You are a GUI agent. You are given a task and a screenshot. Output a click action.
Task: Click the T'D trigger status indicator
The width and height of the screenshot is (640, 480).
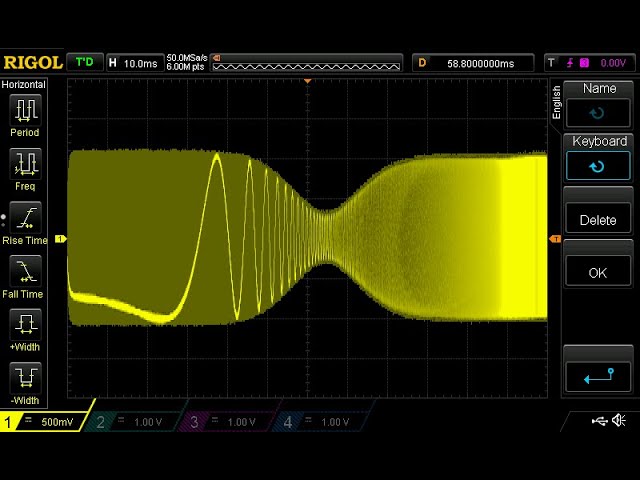pyautogui.click(x=84, y=62)
